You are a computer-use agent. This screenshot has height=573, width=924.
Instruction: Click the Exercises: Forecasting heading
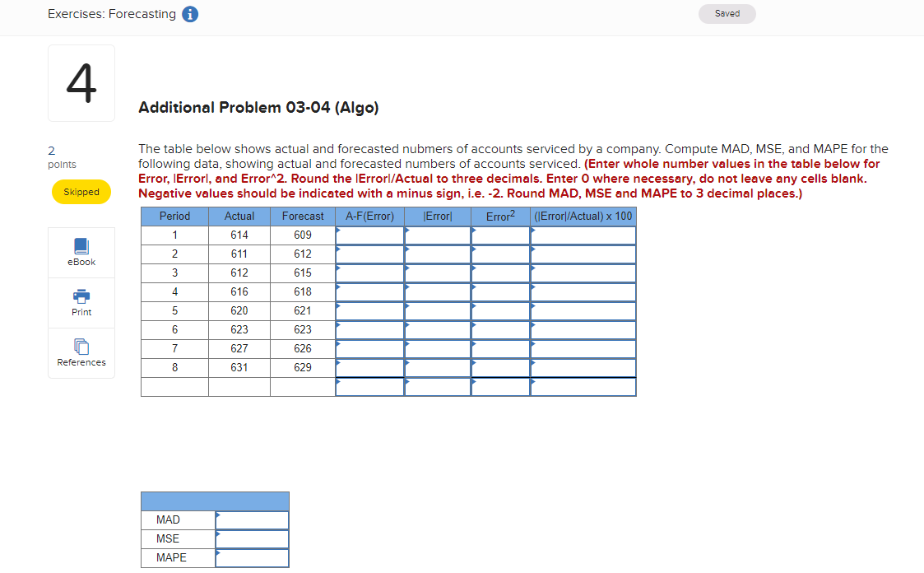(x=110, y=13)
